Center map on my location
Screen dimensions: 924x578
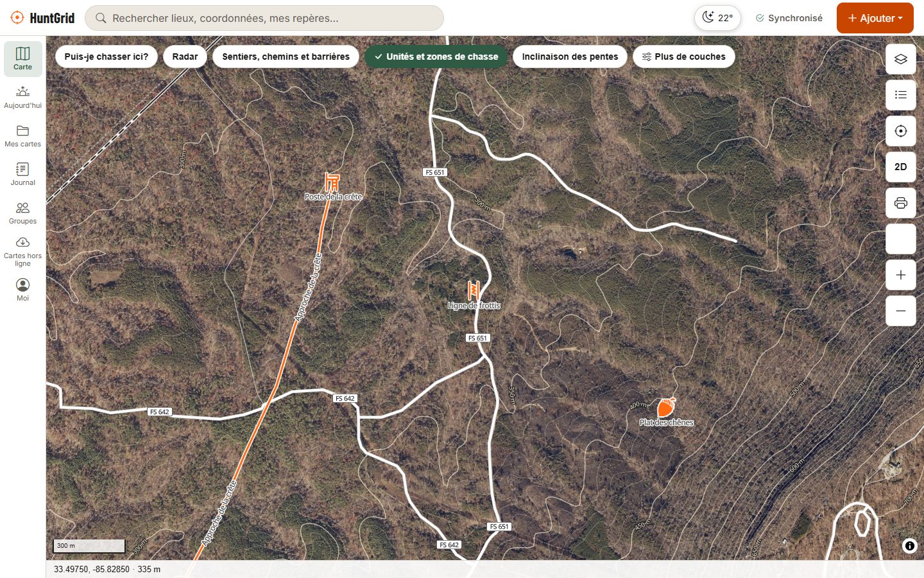[901, 131]
